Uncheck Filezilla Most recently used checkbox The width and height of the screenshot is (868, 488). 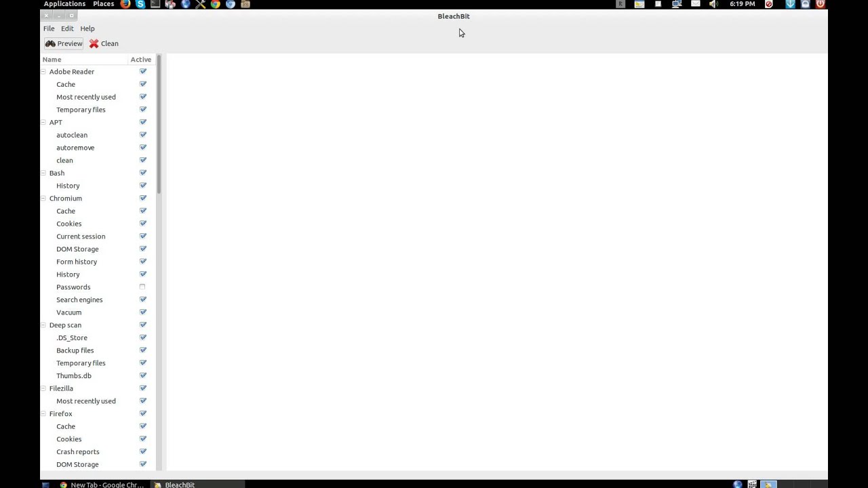(143, 401)
